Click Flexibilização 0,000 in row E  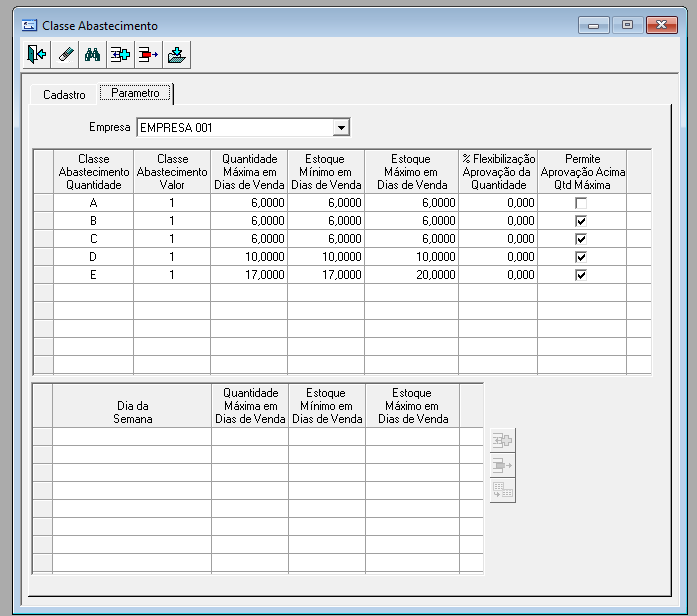498,275
